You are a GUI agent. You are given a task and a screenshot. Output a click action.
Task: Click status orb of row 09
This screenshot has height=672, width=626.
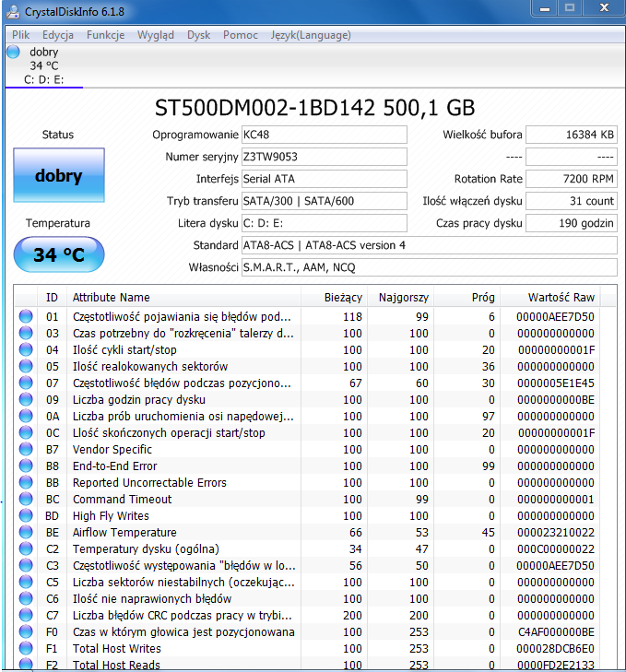coord(26,399)
